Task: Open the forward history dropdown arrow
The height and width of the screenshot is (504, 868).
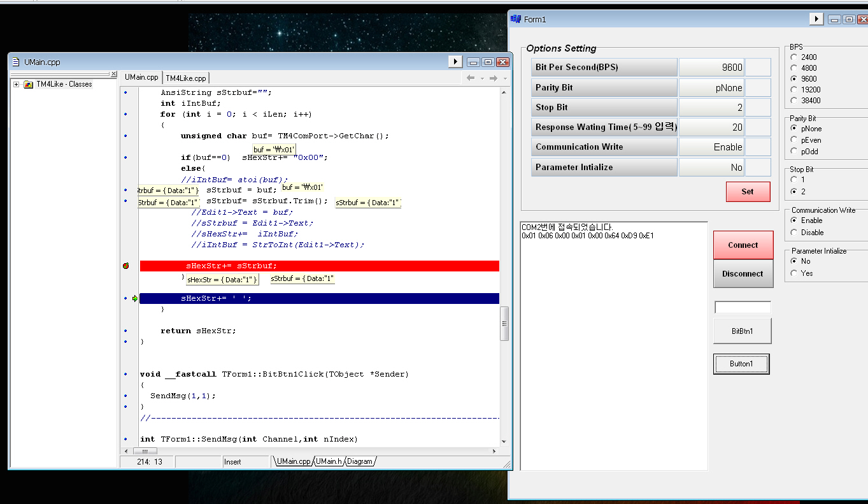Action: (x=504, y=78)
